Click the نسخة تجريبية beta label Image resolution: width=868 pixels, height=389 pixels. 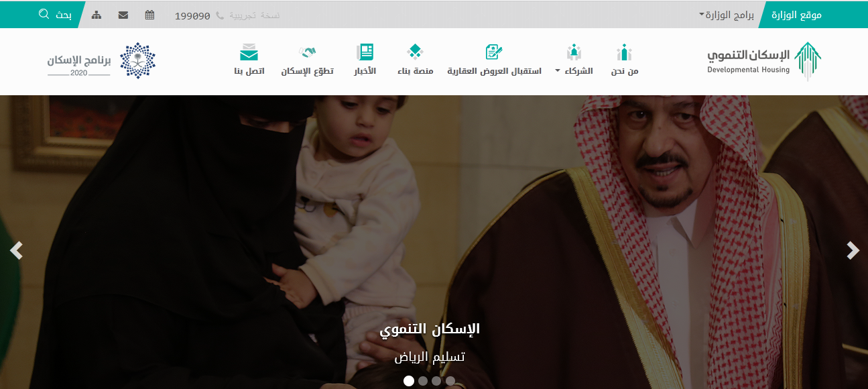[254, 15]
